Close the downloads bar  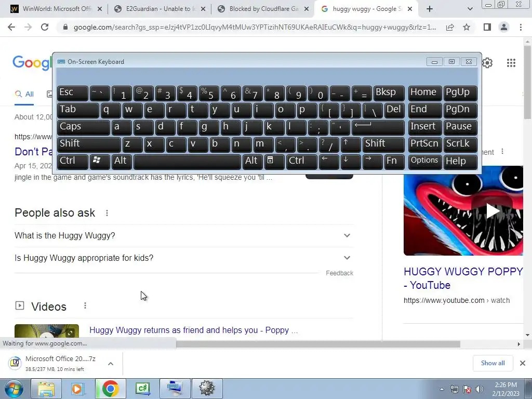point(523,363)
